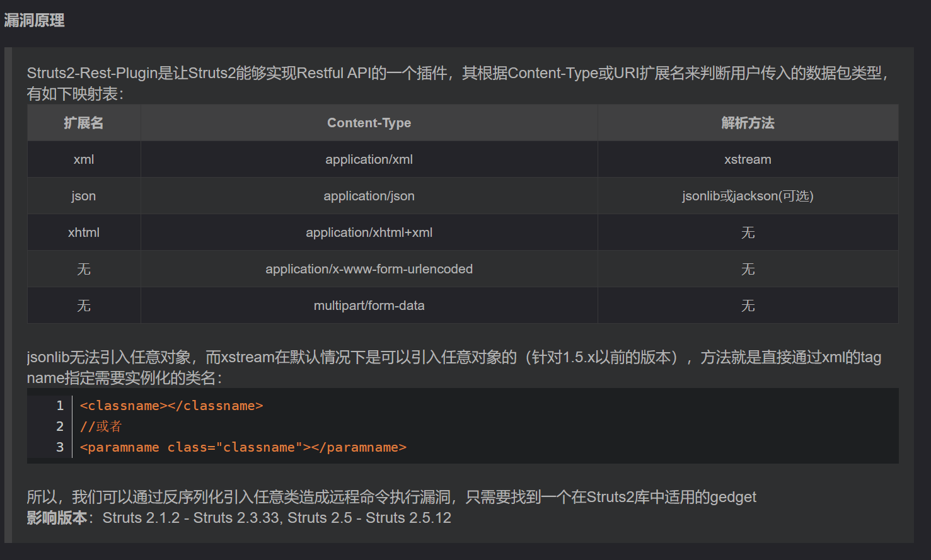Click the Content-Type column header
The height and width of the screenshot is (560, 931).
coord(369,123)
